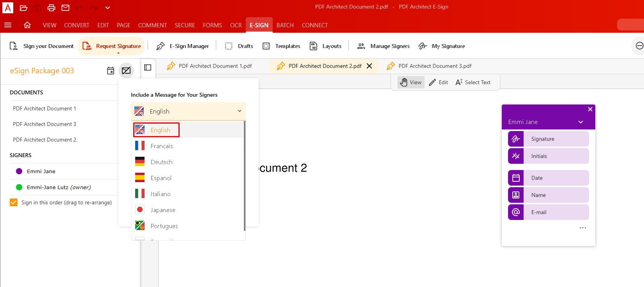This screenshot has height=287, width=644.
Task: Expand the Emmi Jane signer dropdown
Action: pyautogui.click(x=581, y=122)
